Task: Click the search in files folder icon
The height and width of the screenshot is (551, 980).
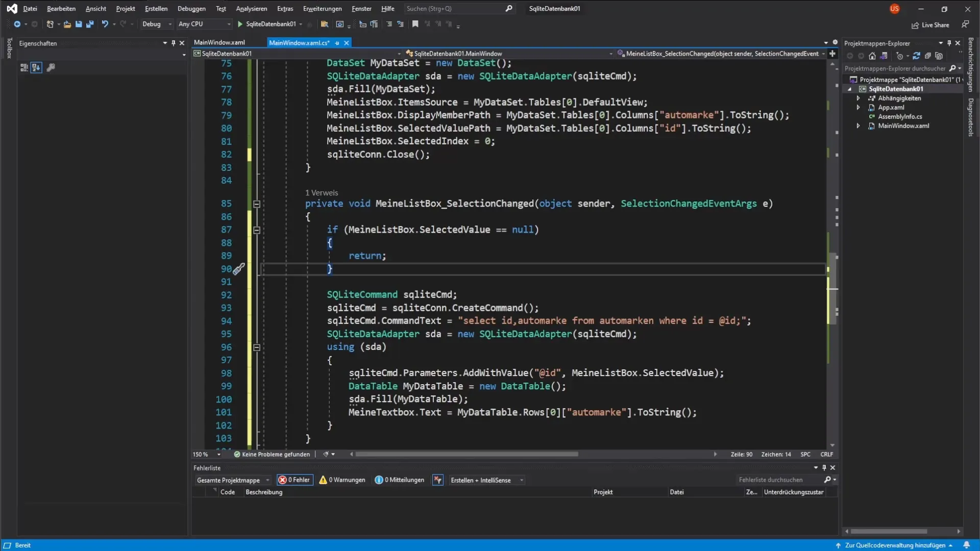Action: click(324, 24)
